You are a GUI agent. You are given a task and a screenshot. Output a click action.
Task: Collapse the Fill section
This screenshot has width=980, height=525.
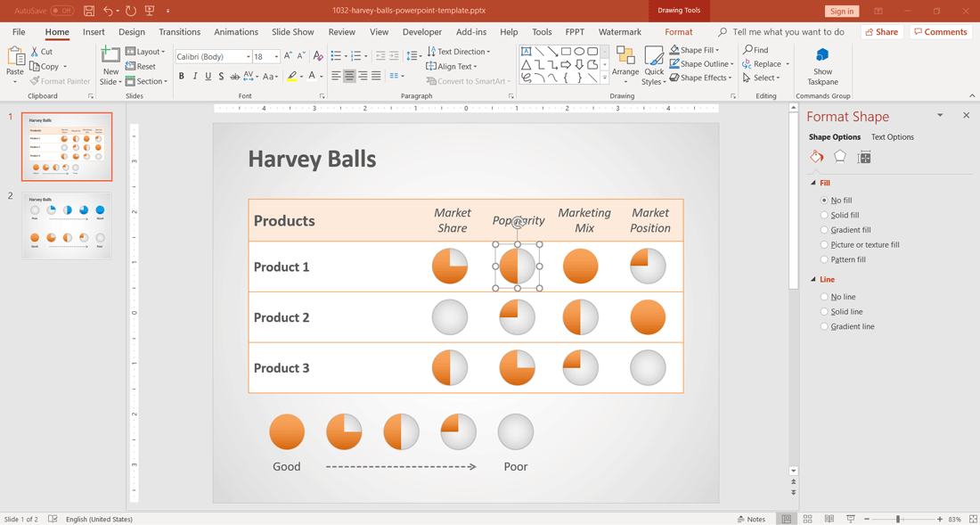click(x=813, y=183)
